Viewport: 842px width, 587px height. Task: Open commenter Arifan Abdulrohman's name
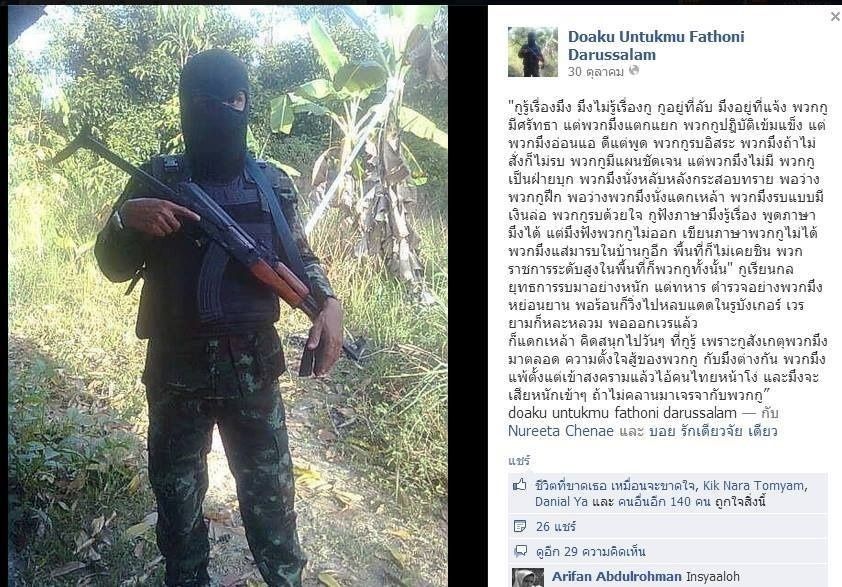(616, 577)
